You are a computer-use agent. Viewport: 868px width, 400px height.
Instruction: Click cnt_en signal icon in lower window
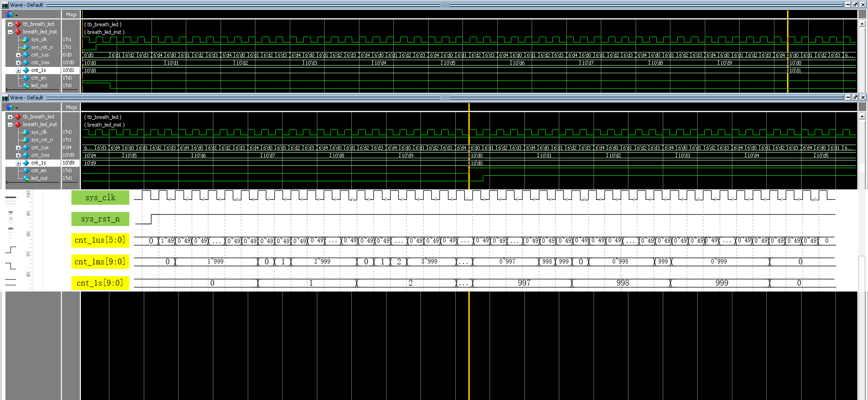[x=26, y=170]
